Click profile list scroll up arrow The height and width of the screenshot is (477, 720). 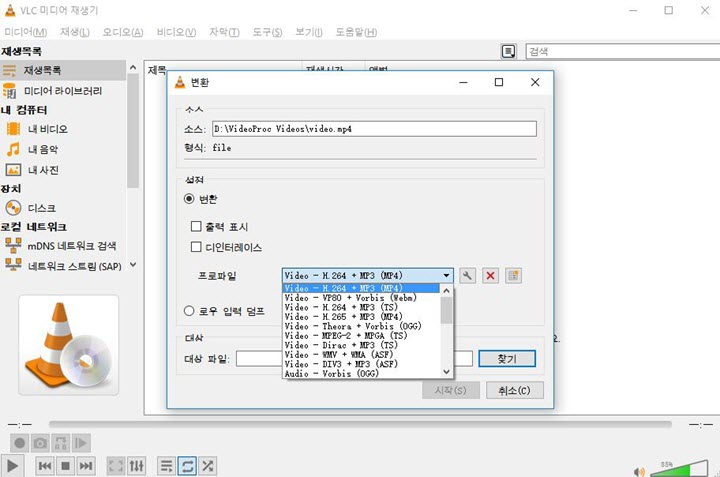pos(446,291)
